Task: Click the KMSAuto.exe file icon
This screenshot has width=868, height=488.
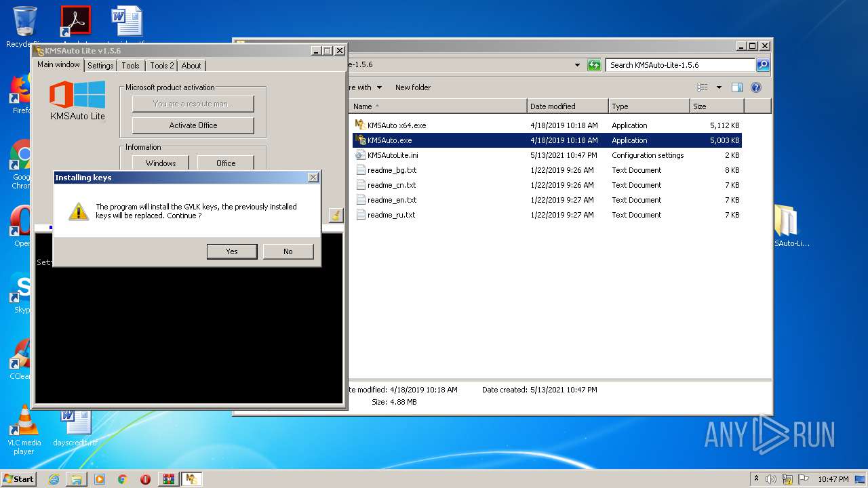Action: (x=361, y=140)
